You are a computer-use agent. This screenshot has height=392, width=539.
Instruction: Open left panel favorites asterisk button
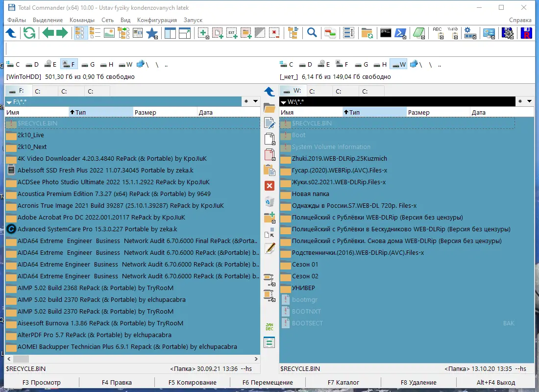pos(246,101)
